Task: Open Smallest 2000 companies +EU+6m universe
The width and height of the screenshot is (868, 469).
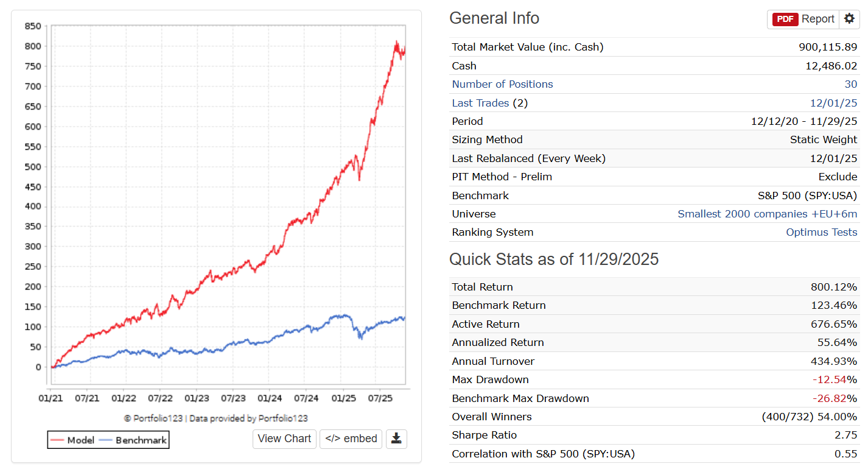Action: [767, 214]
